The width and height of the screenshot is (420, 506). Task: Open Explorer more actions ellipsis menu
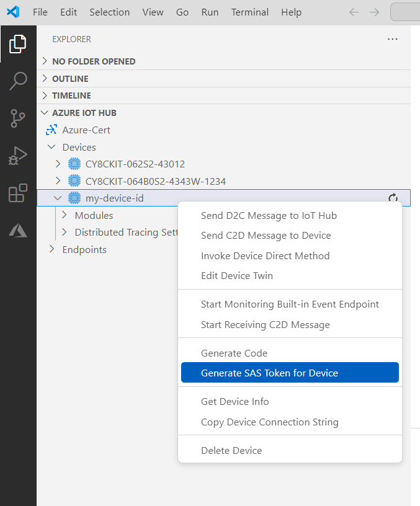392,39
